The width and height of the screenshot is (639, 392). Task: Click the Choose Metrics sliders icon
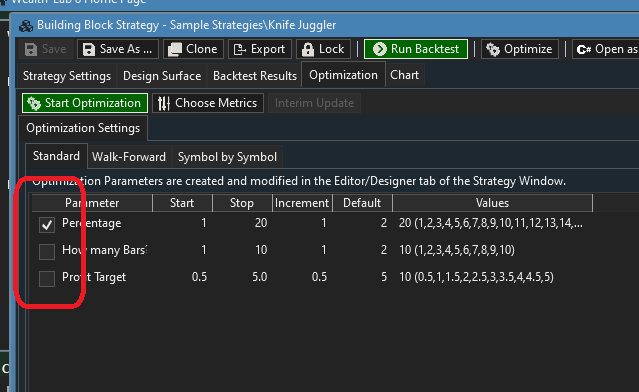pyautogui.click(x=164, y=103)
